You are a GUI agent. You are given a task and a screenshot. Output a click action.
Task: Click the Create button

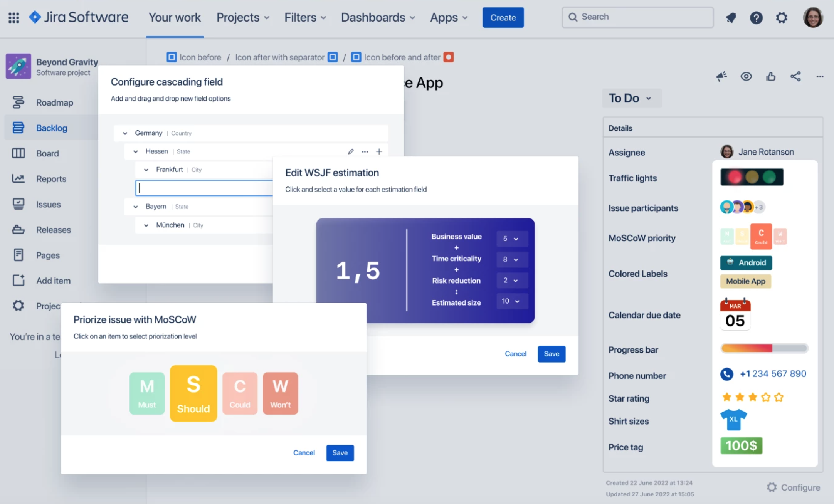[x=503, y=18]
